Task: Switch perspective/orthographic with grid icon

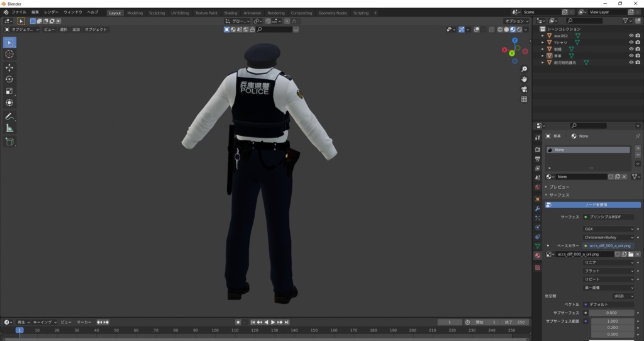Action: (x=524, y=99)
